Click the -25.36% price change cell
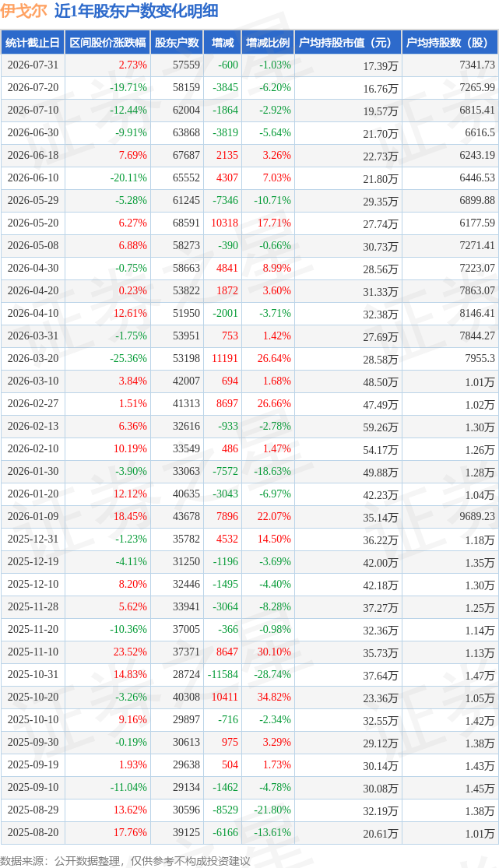The width and height of the screenshot is (499, 868). tap(128, 359)
